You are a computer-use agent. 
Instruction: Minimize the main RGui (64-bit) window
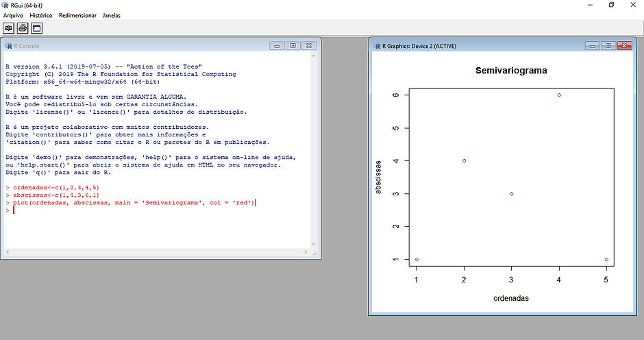[x=590, y=5]
